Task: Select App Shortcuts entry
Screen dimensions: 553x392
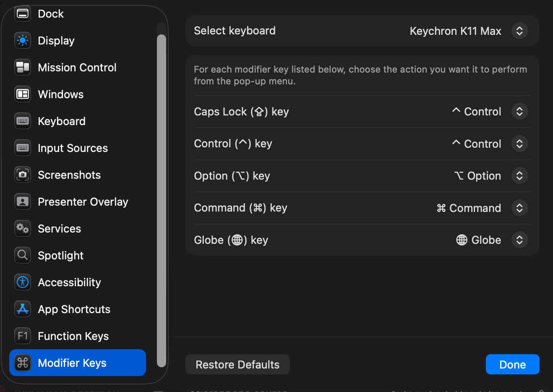Action: [78, 309]
